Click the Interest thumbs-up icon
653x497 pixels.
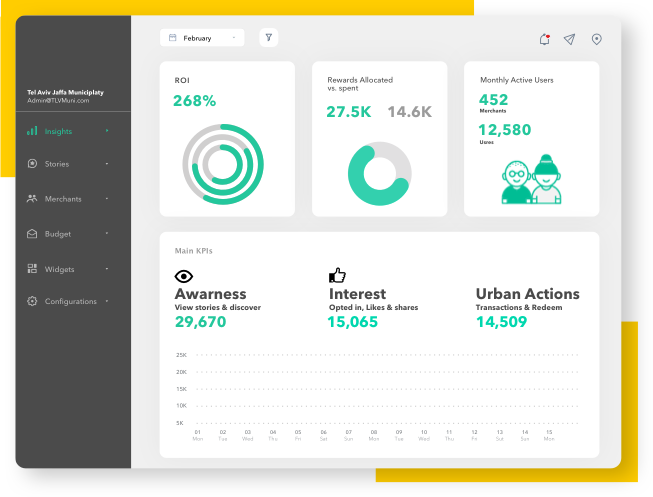click(x=337, y=275)
